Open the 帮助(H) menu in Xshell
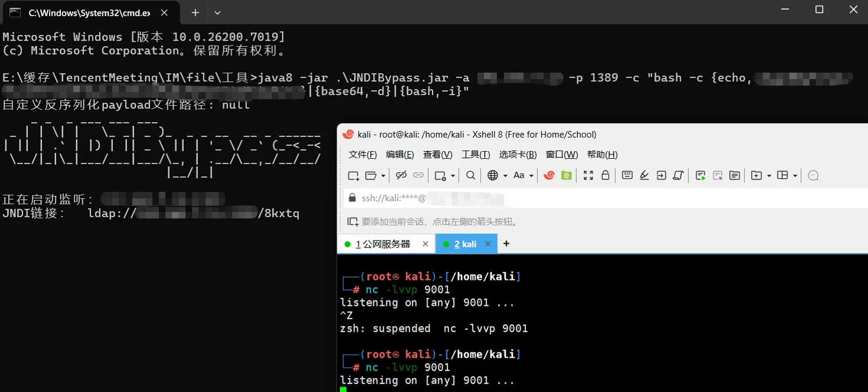This screenshot has width=868, height=392. click(602, 155)
